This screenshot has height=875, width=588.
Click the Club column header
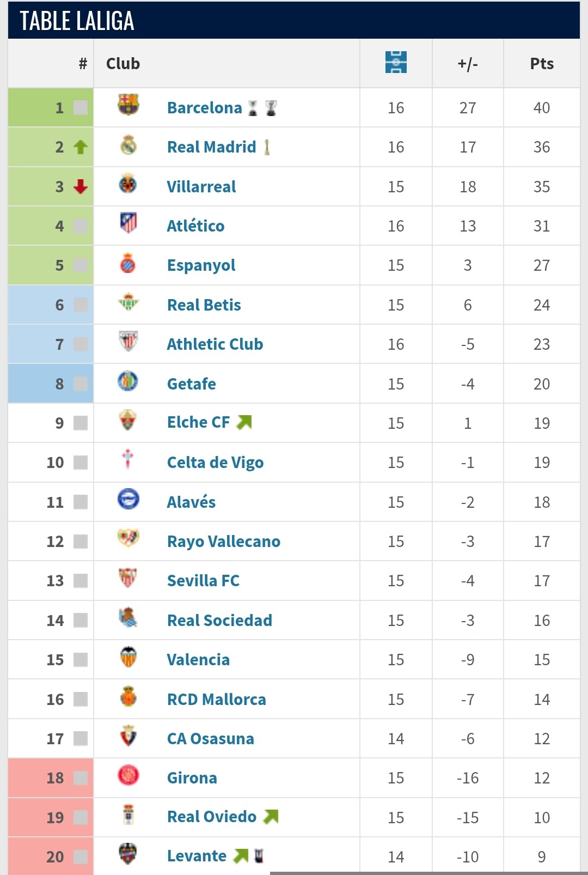[x=123, y=64]
